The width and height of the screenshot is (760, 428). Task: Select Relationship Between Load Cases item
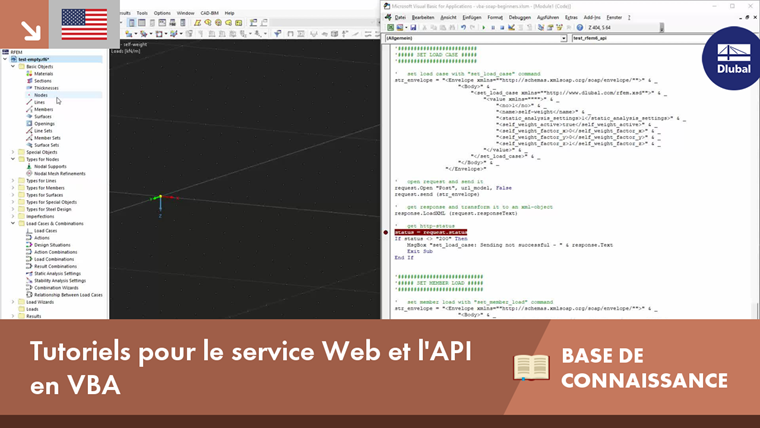(x=68, y=295)
